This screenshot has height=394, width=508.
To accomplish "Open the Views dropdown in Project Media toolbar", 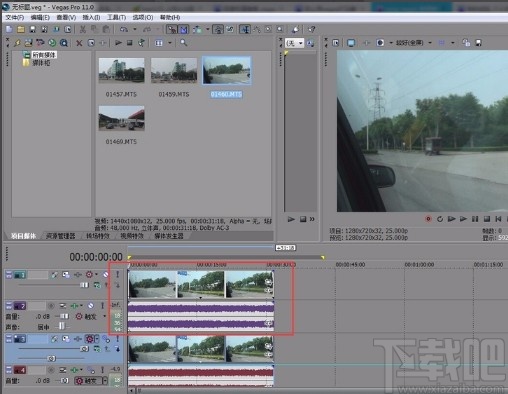I will pyautogui.click(x=170, y=43).
